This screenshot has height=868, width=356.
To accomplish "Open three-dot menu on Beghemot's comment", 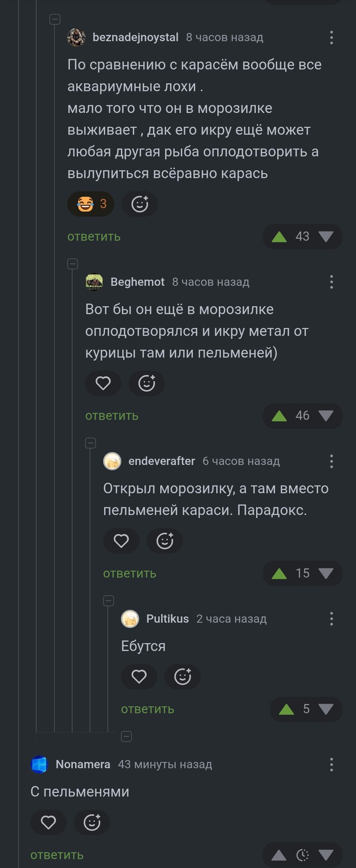I will (332, 282).
